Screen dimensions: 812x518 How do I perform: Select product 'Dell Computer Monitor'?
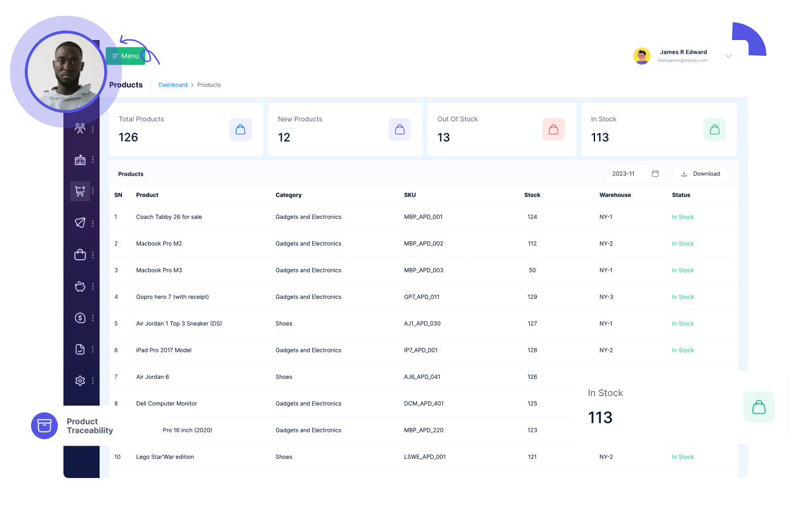pos(166,404)
